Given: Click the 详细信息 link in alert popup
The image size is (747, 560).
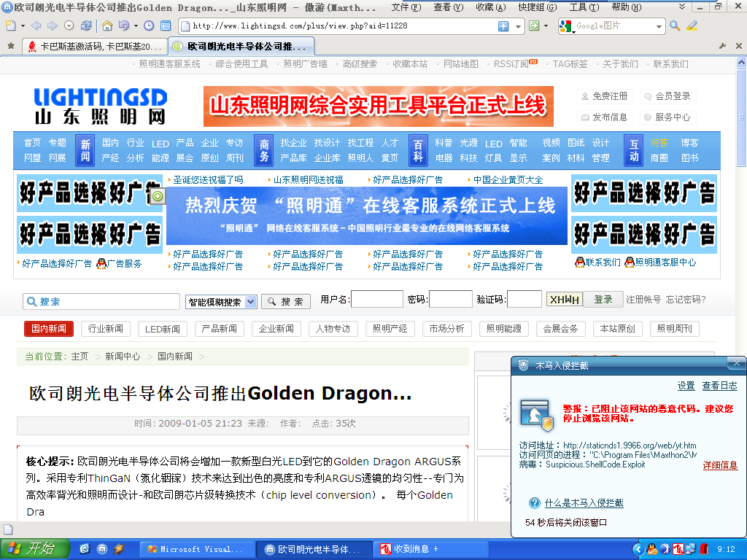Looking at the screenshot, I should coord(720,464).
